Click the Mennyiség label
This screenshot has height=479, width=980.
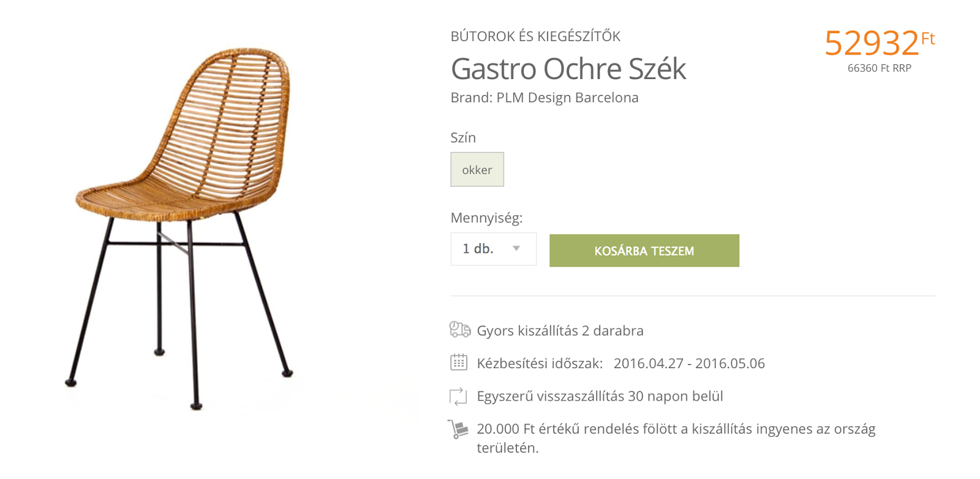click(x=486, y=218)
